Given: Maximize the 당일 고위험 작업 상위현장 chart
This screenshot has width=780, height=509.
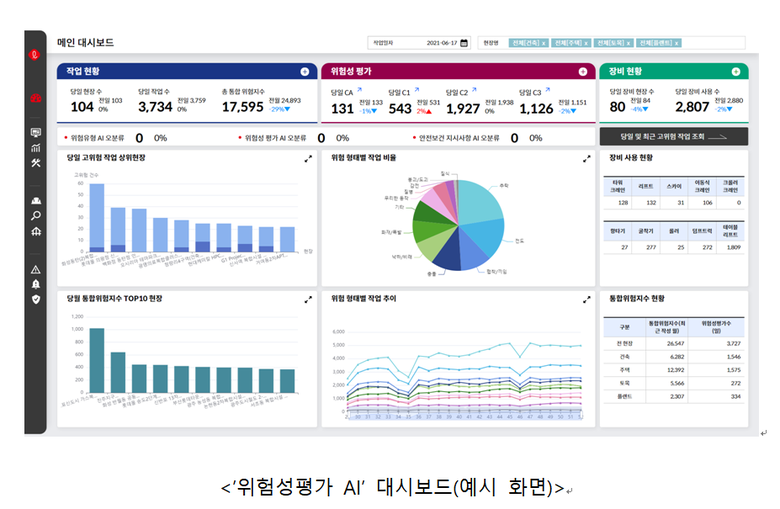Looking at the screenshot, I should click(308, 158).
